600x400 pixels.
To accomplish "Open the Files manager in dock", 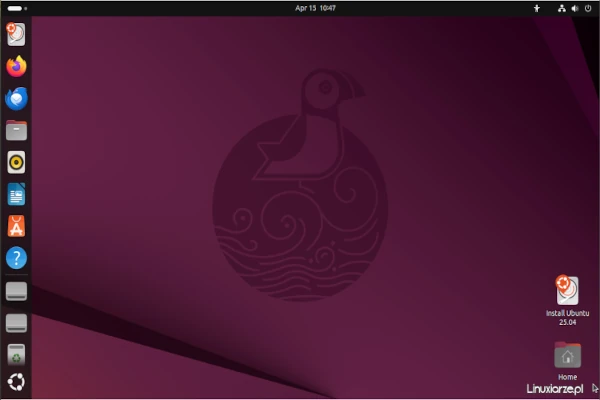I will coord(16,130).
